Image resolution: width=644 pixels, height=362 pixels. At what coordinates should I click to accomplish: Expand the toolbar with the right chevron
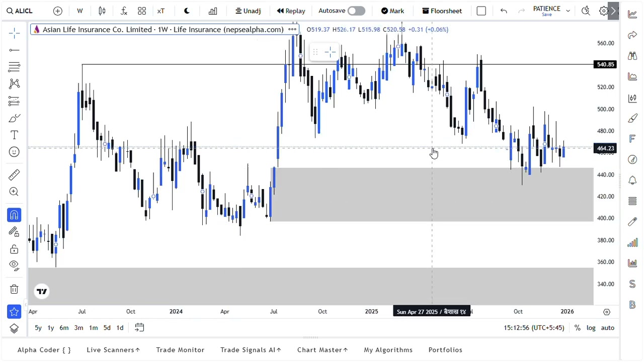[x=613, y=11]
